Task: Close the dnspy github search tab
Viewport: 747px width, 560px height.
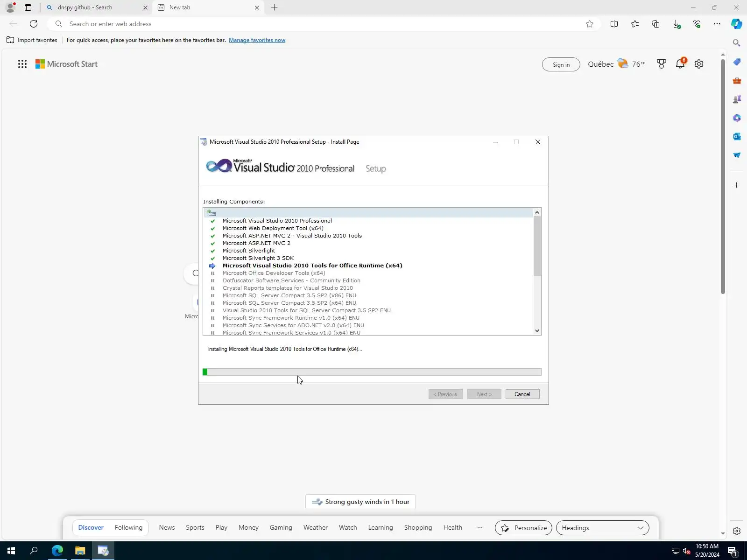Action: [x=145, y=7]
